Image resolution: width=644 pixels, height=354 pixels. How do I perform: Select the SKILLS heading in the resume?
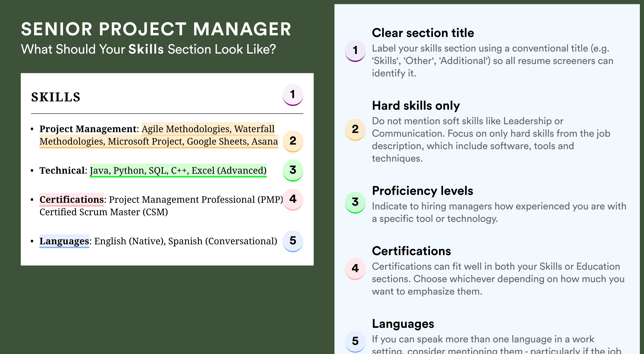(x=56, y=97)
